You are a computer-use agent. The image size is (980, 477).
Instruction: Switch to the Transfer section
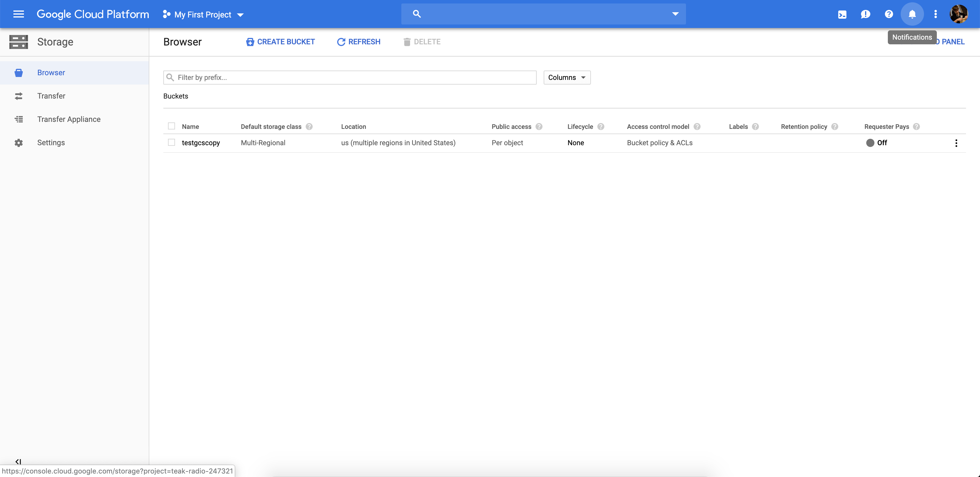tap(51, 96)
